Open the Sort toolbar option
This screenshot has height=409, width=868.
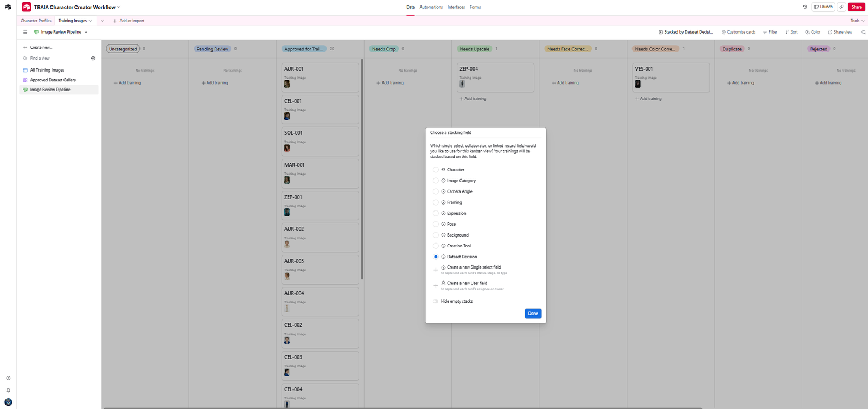(792, 32)
